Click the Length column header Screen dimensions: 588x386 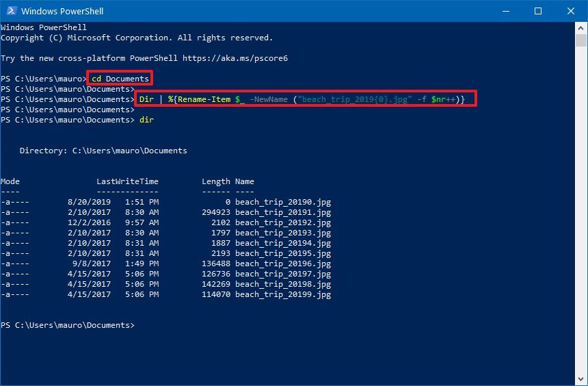coord(216,181)
